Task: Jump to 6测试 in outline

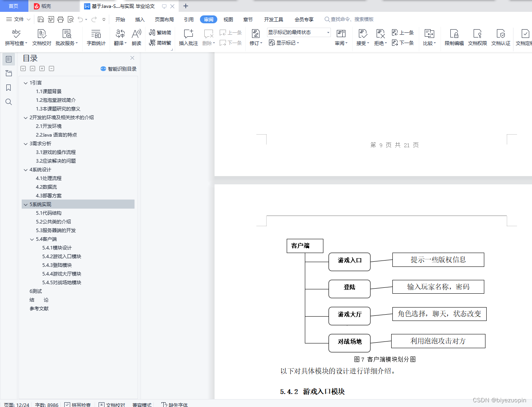Action: (x=35, y=291)
